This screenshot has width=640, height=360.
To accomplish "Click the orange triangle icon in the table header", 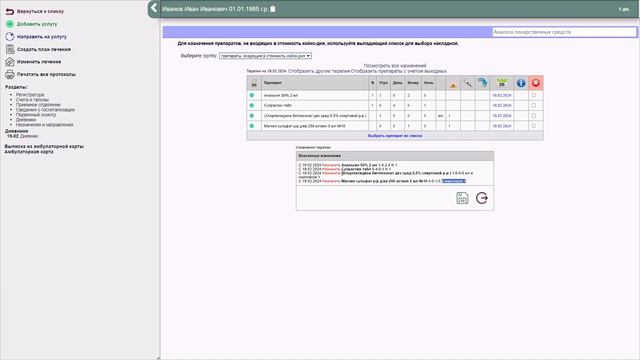I will click(453, 84).
